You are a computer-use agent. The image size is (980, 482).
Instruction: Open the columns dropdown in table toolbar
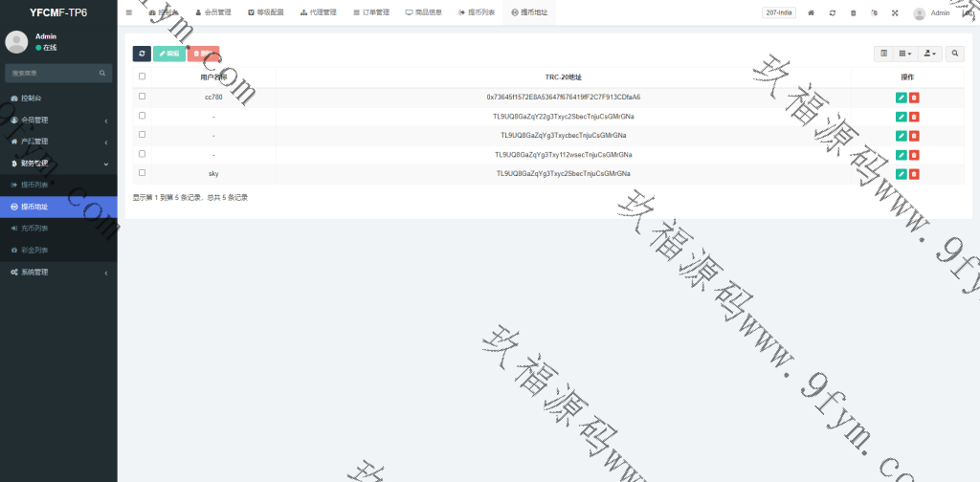point(905,55)
